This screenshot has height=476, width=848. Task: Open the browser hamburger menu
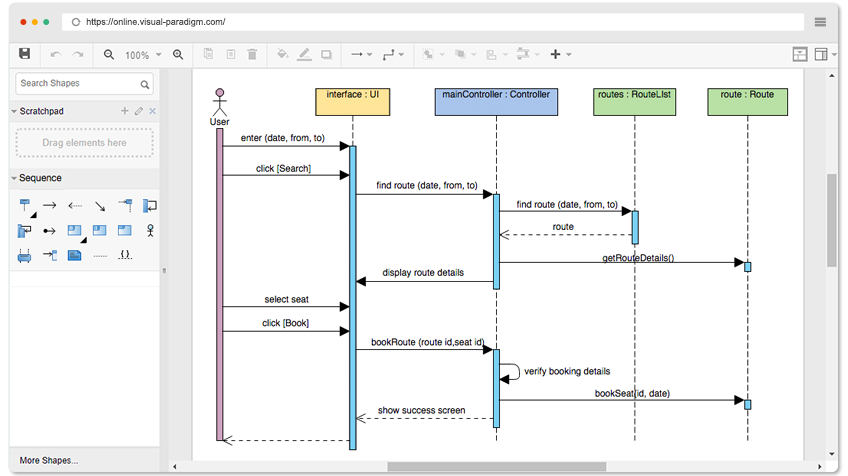[x=820, y=22]
